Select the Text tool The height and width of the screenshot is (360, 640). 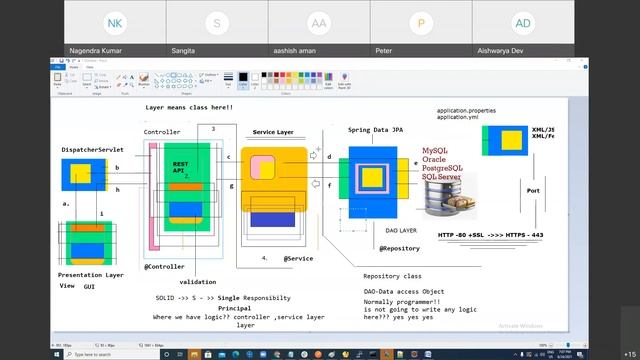point(132,77)
